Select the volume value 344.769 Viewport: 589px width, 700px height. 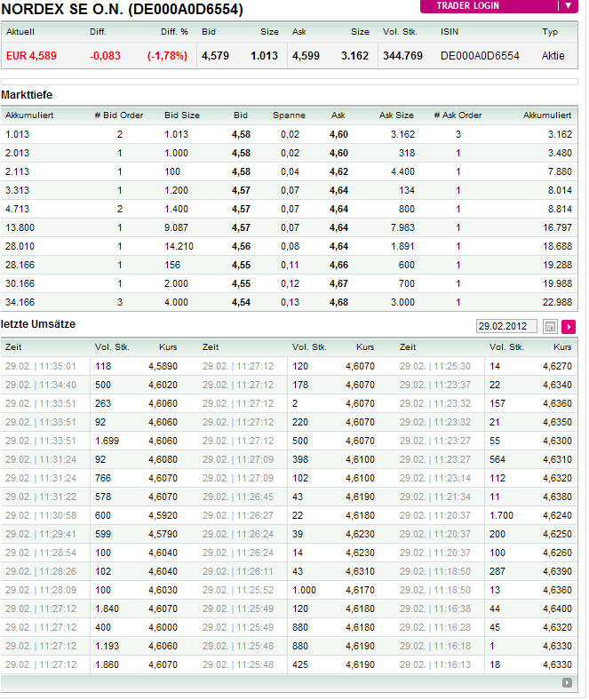402,56
